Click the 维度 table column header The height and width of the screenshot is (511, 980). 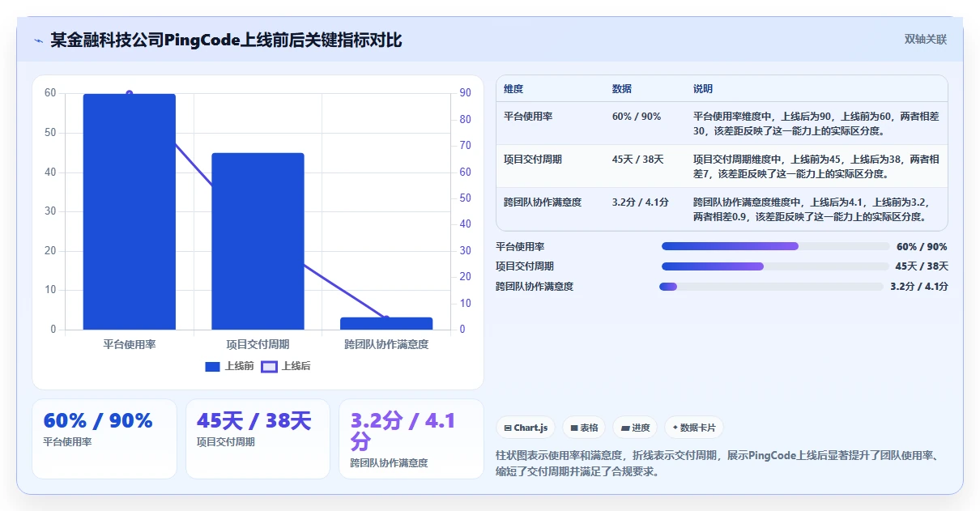coord(513,89)
